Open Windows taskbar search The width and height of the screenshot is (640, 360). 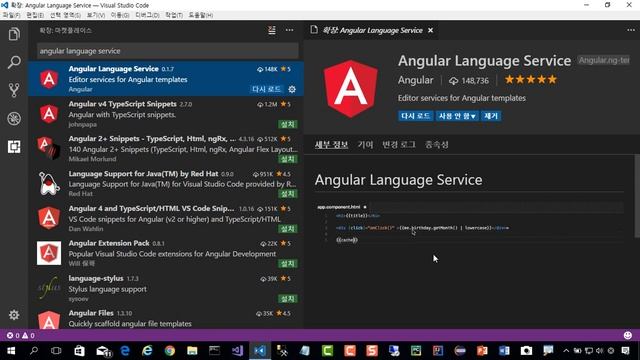pos(34,351)
